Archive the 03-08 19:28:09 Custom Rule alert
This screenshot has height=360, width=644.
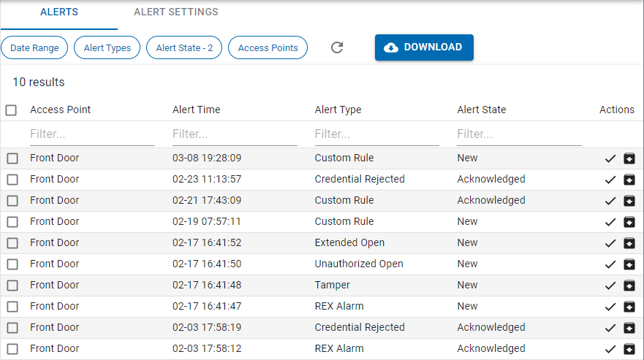629,158
